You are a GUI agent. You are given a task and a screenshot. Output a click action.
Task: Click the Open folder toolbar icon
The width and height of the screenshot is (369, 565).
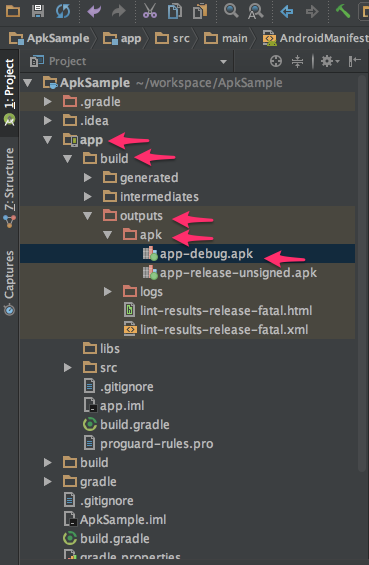click(13, 11)
